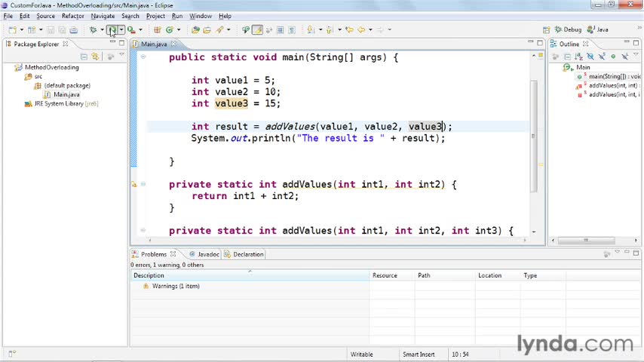Click the Open Type icon
This screenshot has width=644, height=362.
[195, 29]
